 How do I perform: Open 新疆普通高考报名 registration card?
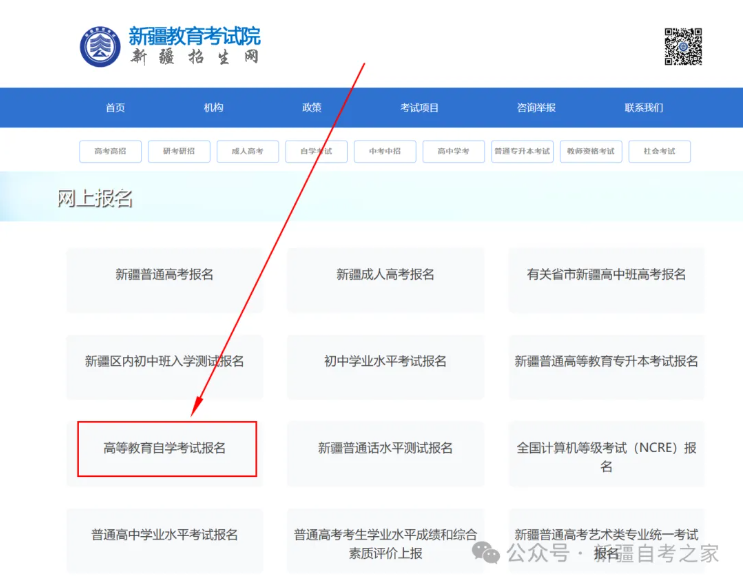165,280
